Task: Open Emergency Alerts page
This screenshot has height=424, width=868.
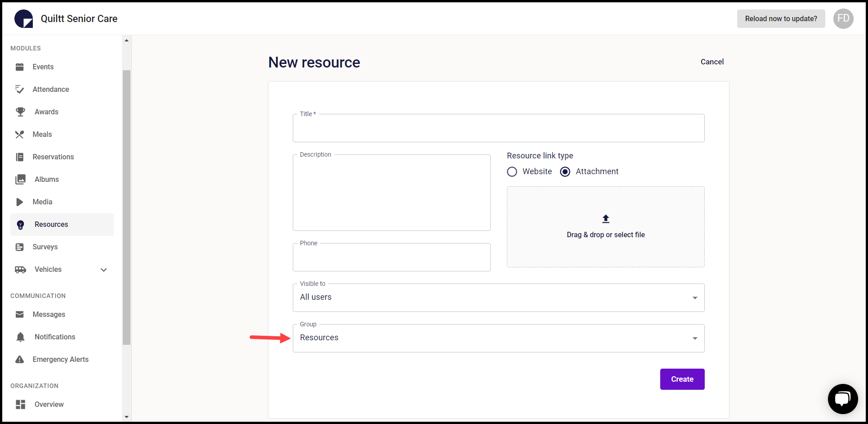Action: [62, 360]
